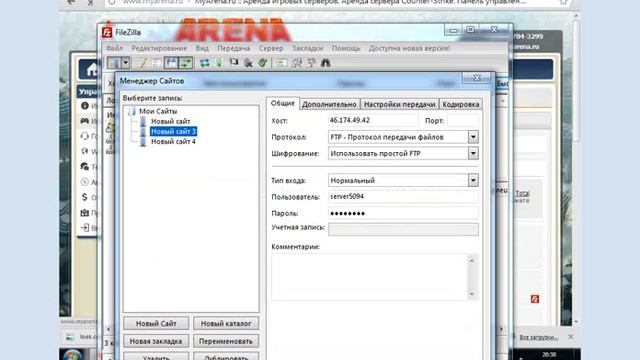The height and width of the screenshot is (360, 640).
Task: Click FileZilla file icon in browser page
Action: pos(535,299)
